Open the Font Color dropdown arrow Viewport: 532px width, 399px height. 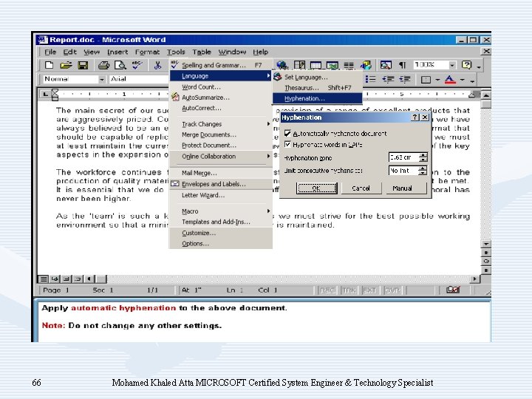click(x=462, y=80)
